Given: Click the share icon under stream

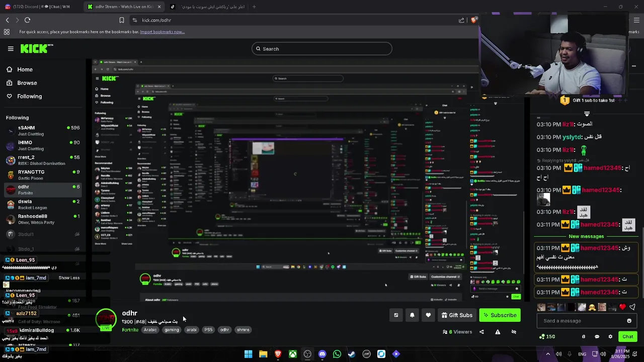Looking at the screenshot, I should [481, 332].
